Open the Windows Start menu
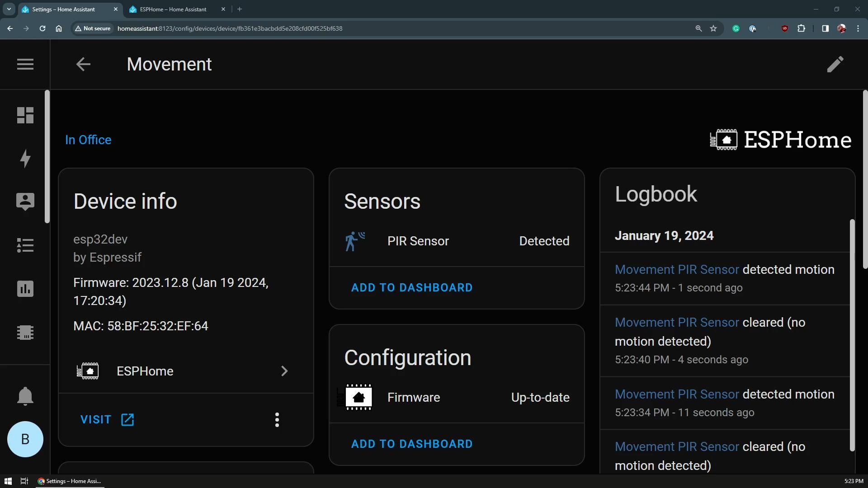The height and width of the screenshot is (488, 868). pyautogui.click(x=8, y=481)
